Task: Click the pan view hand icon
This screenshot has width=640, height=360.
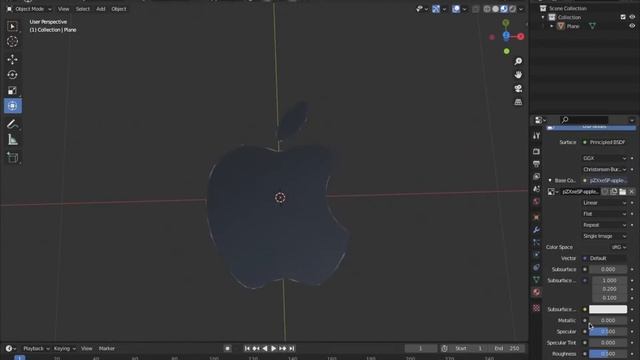Action: pos(518,75)
